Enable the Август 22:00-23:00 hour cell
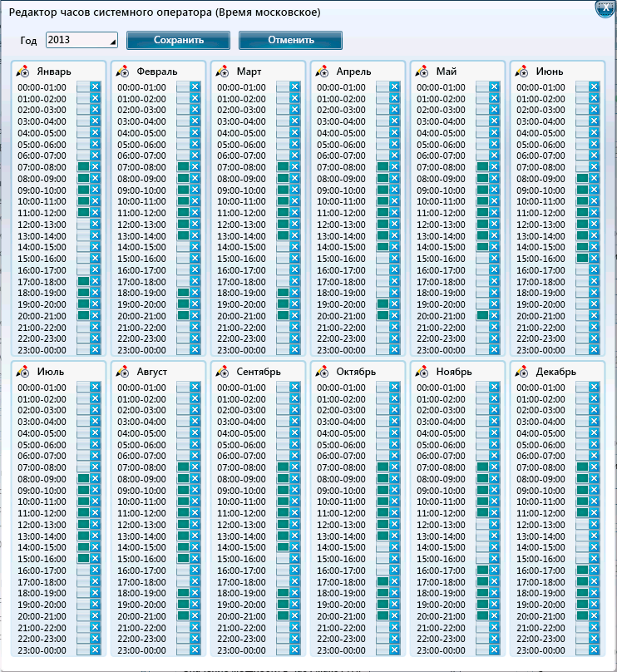617x672 pixels. (x=183, y=638)
